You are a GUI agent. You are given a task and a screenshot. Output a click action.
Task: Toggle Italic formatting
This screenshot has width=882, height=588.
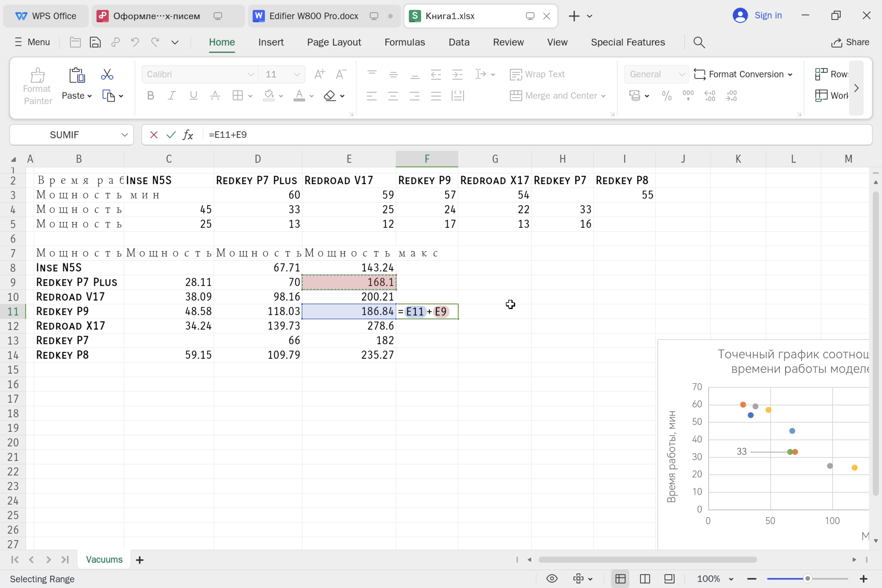click(x=172, y=96)
